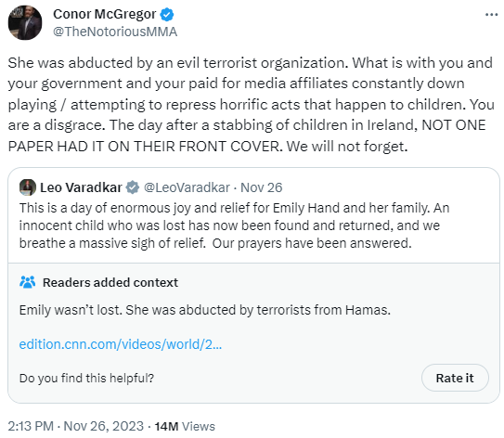Click the Readers added context people icon

point(28,282)
